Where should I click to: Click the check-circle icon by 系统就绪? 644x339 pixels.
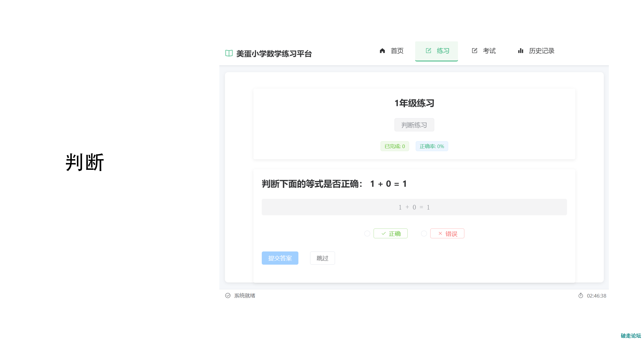[228, 296]
